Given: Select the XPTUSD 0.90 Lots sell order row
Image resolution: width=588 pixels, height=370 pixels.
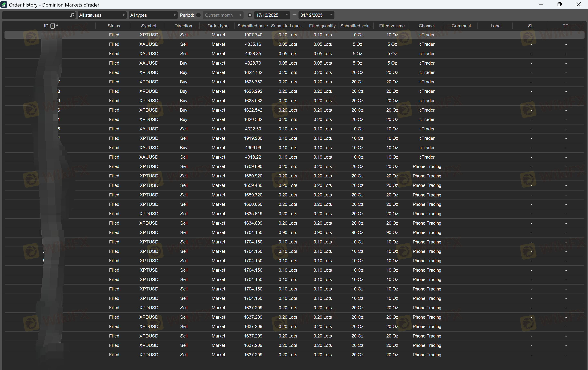Looking at the screenshot, I should pyautogui.click(x=253, y=232).
